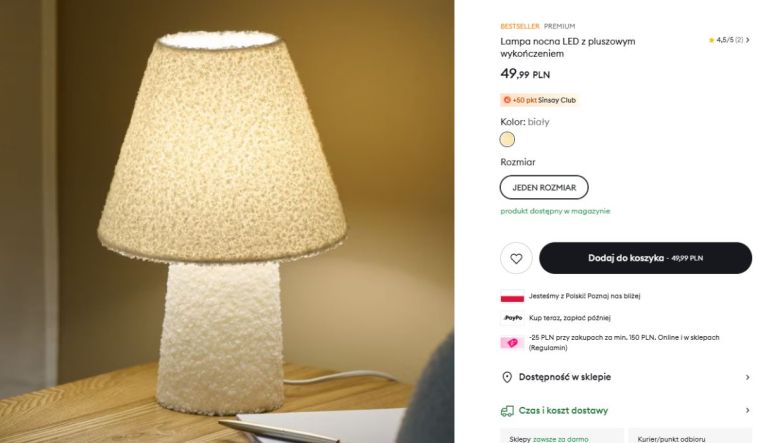759x443 pixels.
Task: Choose the biały color swatch
Action: pos(507,139)
